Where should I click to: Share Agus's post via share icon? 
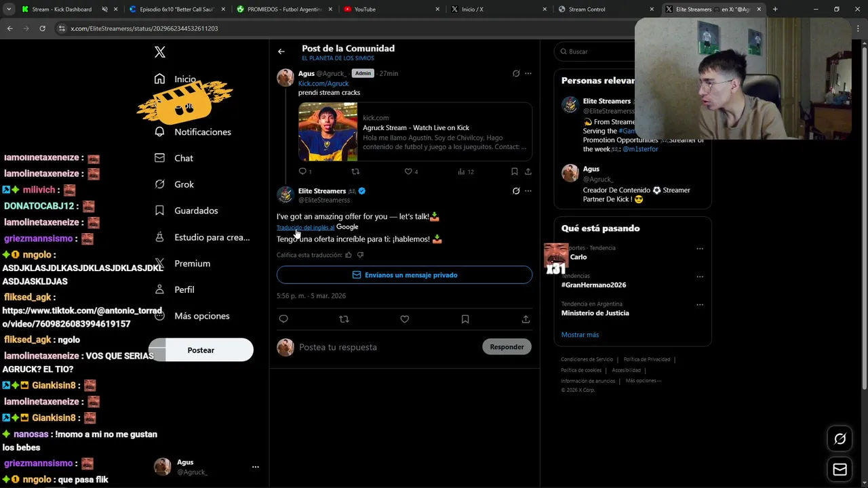coord(528,171)
